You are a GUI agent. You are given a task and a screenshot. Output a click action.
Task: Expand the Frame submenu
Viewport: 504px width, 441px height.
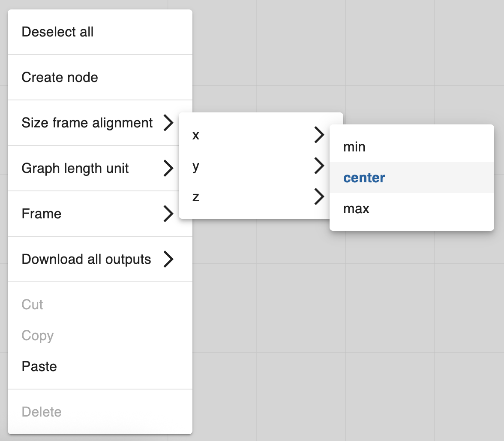42,214
